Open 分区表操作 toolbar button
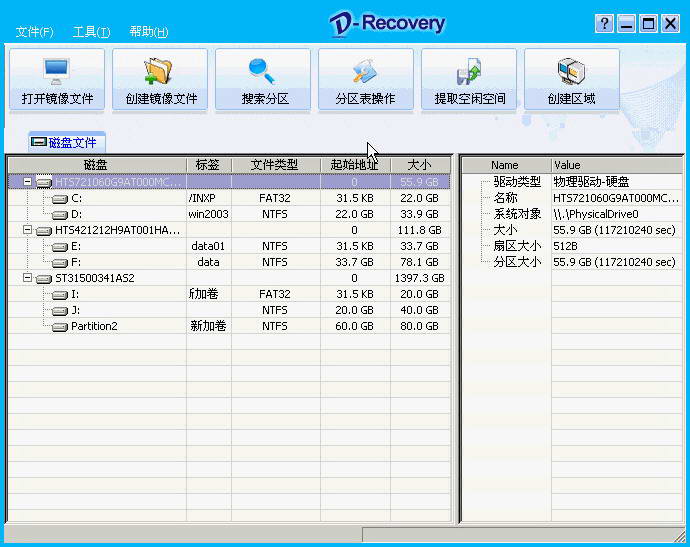 366,80
